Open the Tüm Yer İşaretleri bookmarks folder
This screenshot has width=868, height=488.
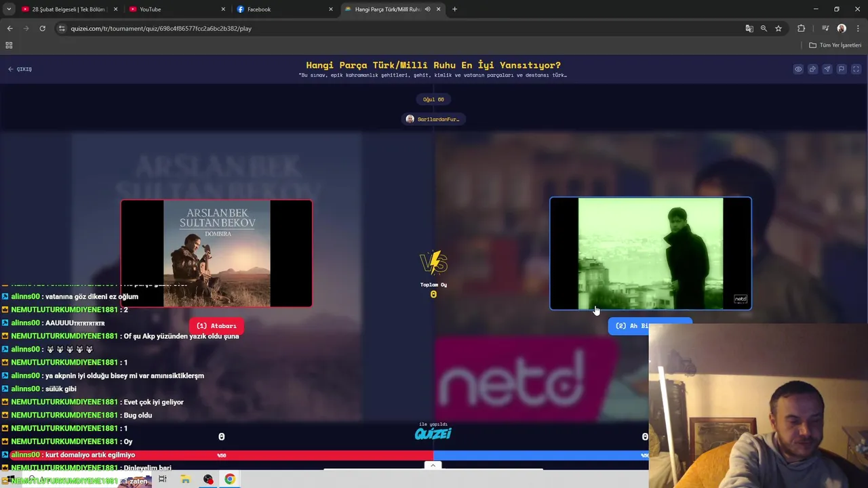(835, 45)
